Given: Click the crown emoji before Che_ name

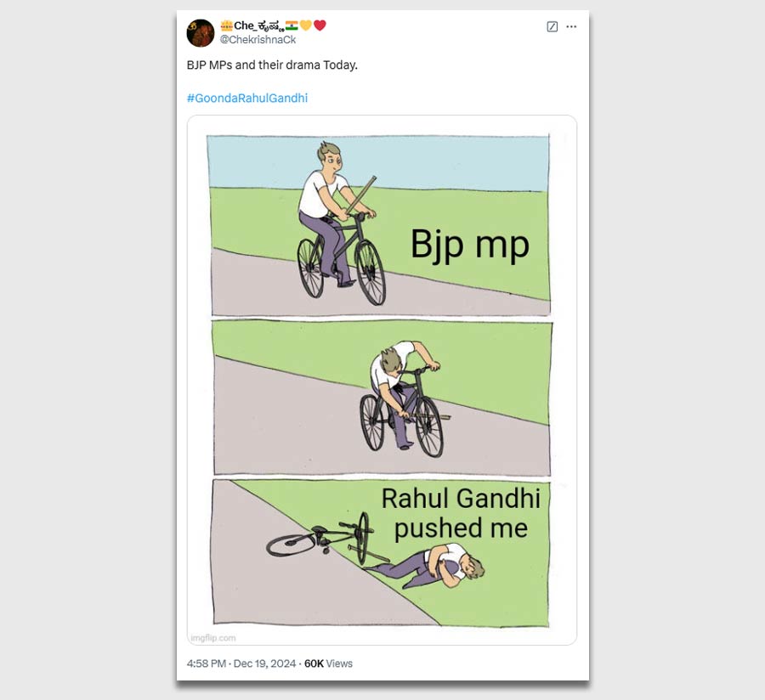Looking at the screenshot, I should click(x=226, y=25).
